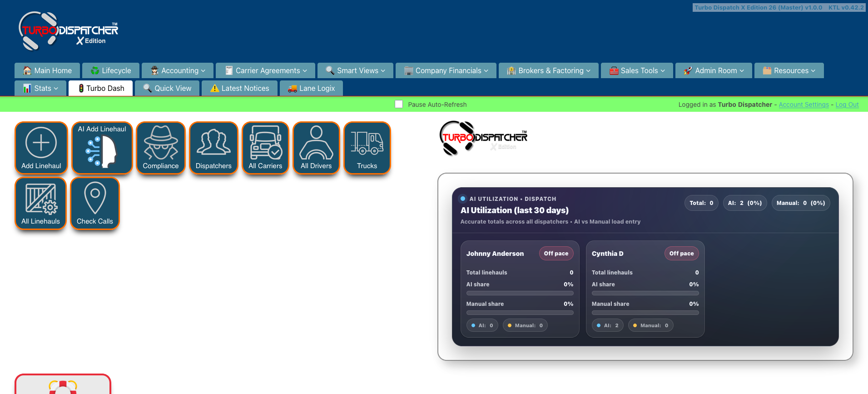Expand the Stats dropdown

tap(40, 88)
